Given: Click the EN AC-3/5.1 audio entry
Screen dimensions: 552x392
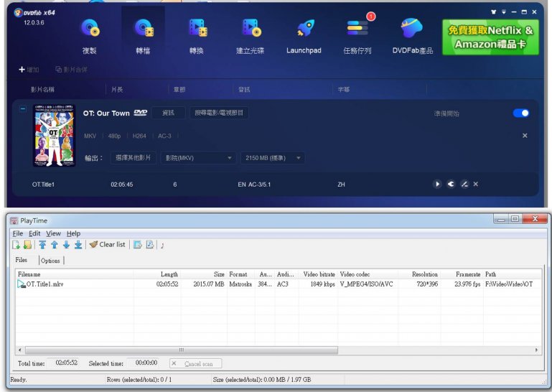Looking at the screenshot, I should [x=254, y=185].
